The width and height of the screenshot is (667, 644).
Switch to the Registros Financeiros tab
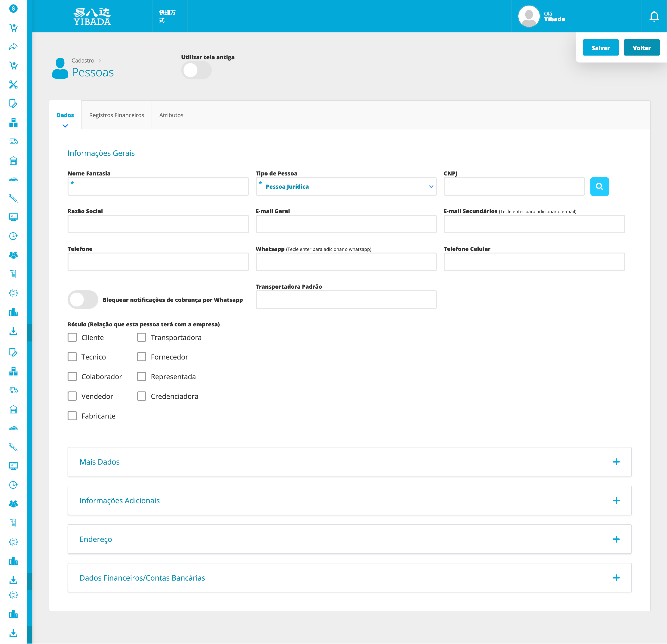click(x=116, y=115)
